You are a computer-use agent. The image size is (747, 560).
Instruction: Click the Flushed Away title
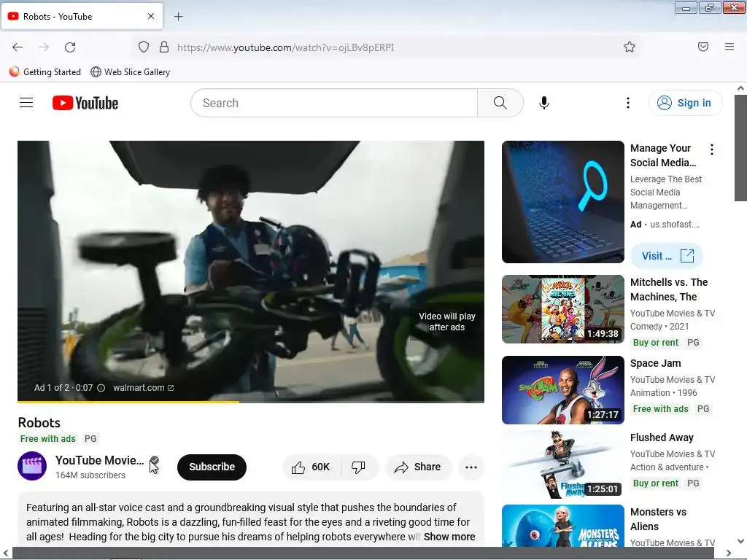[662, 437]
